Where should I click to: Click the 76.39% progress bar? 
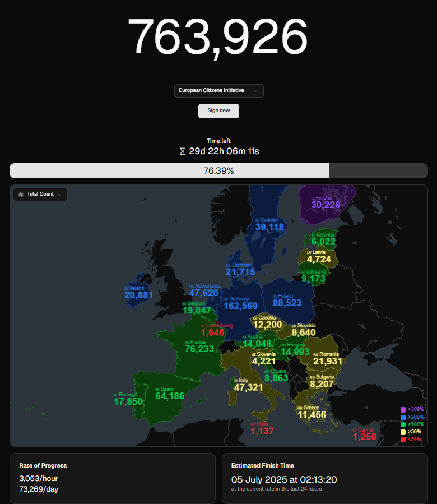[218, 170]
